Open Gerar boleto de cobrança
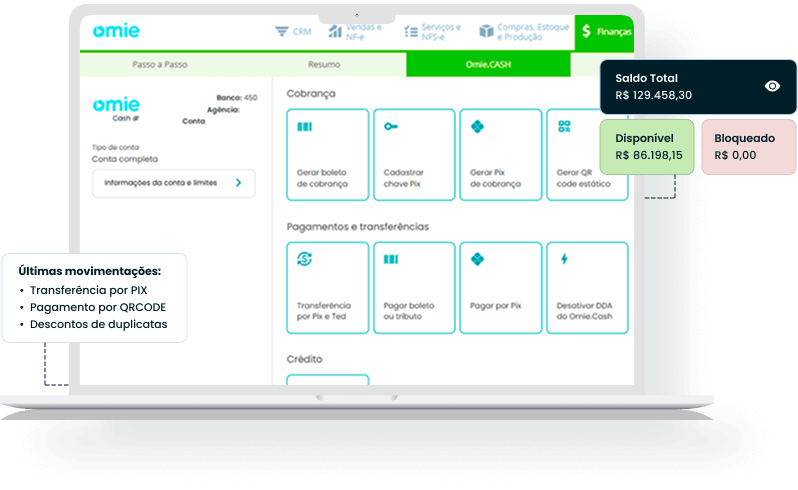The width and height of the screenshot is (798, 490). pos(328,155)
